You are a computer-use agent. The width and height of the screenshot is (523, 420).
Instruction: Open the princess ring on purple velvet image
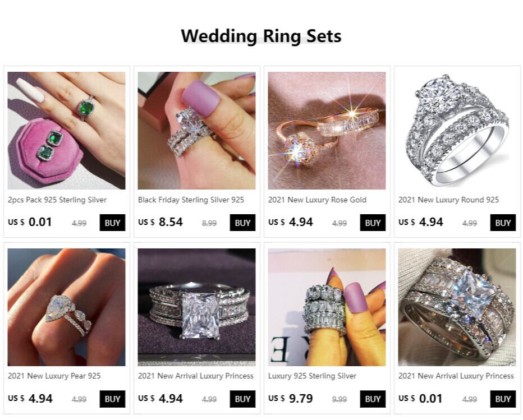[196, 307]
